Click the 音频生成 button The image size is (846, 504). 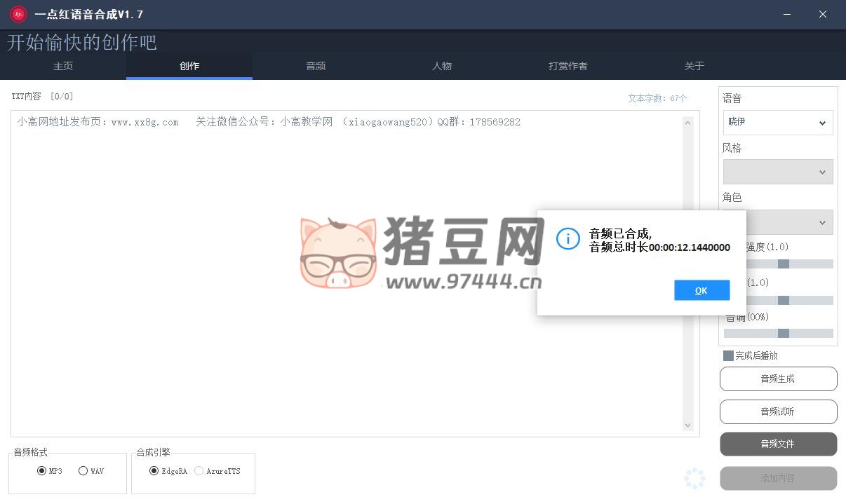click(778, 379)
